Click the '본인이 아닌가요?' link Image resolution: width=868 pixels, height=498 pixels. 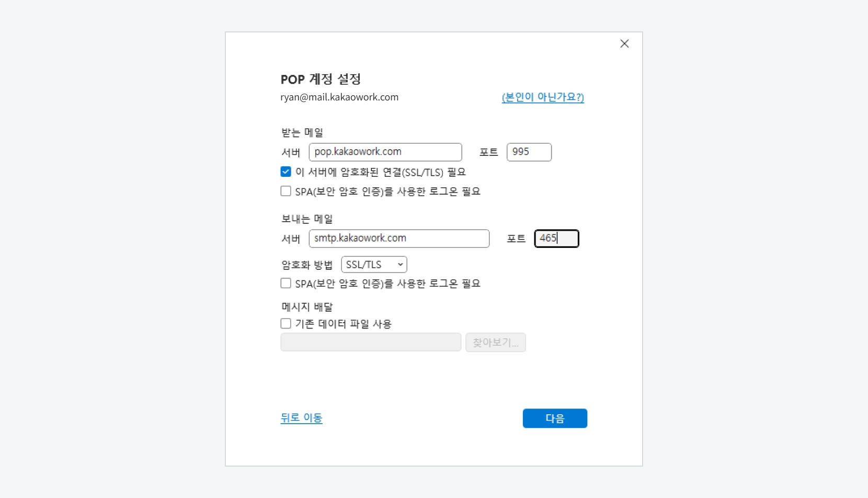point(543,97)
